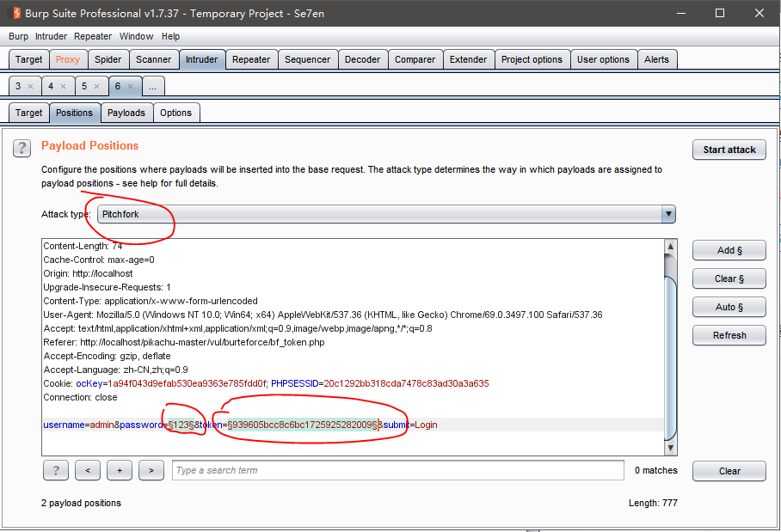Click the search term input field
781x532 pixels.
coord(398,470)
